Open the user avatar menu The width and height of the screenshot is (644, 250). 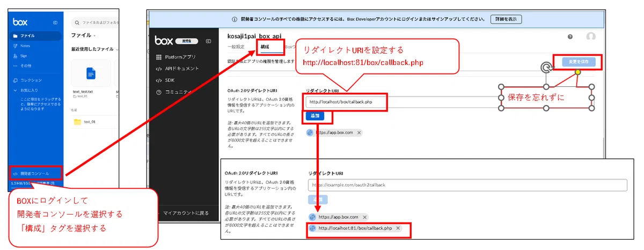pyautogui.click(x=591, y=37)
